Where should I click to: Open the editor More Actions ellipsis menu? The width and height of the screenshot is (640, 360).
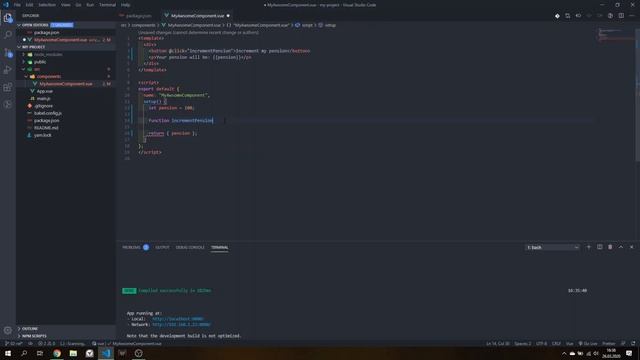pyautogui.click(x=631, y=16)
